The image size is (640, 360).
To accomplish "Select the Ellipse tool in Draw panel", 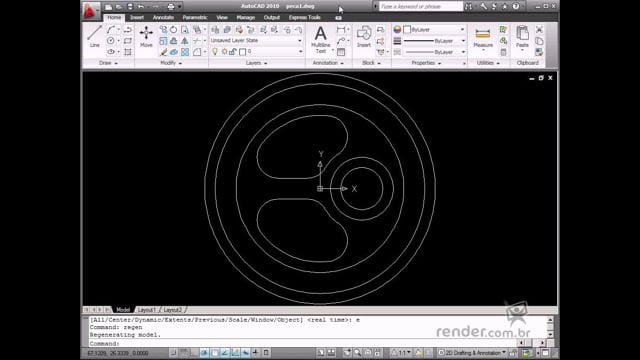I will (111, 52).
